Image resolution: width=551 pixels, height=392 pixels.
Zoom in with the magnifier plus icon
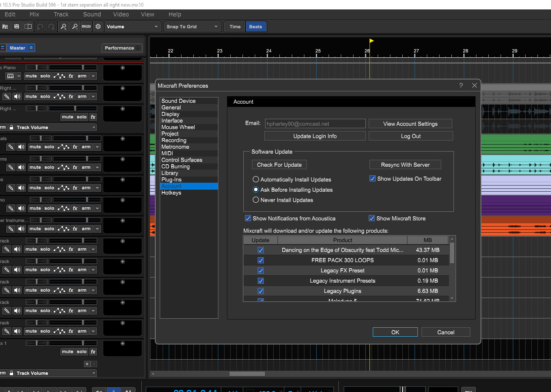63,27
